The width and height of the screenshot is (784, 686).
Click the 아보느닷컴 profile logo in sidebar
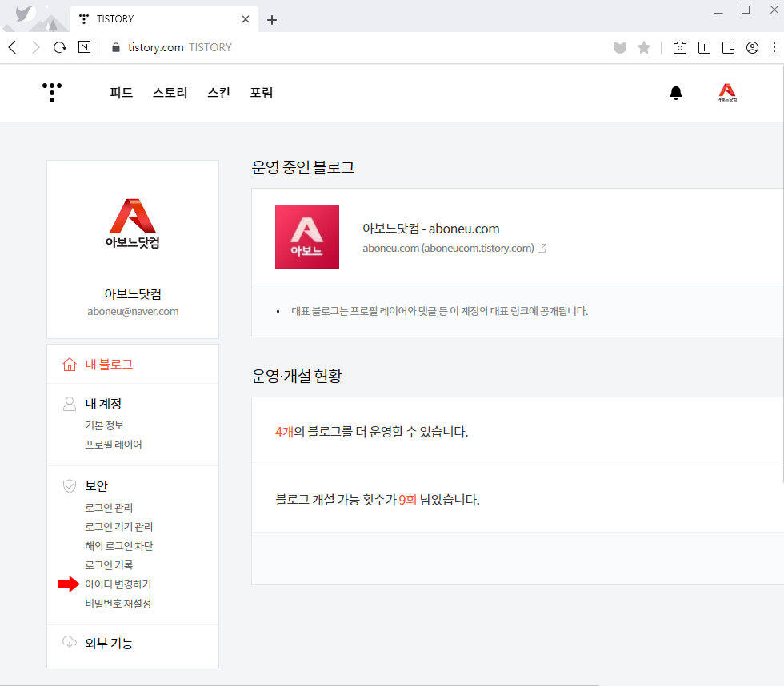coord(133,223)
